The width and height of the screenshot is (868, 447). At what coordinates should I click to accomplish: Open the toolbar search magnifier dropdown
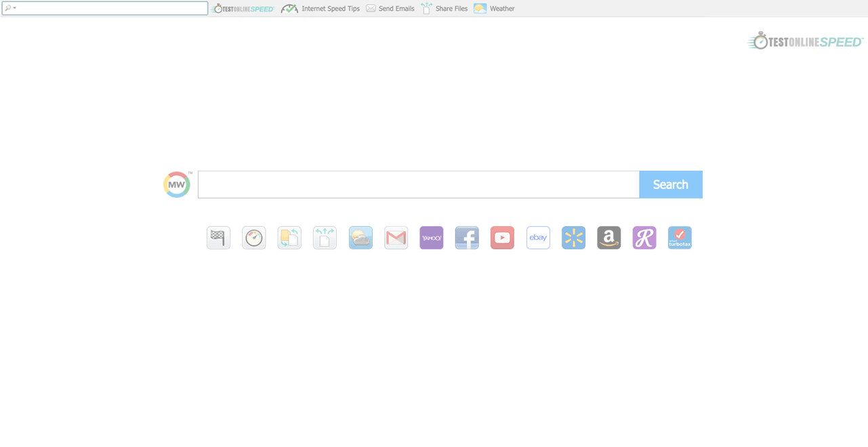click(10, 8)
